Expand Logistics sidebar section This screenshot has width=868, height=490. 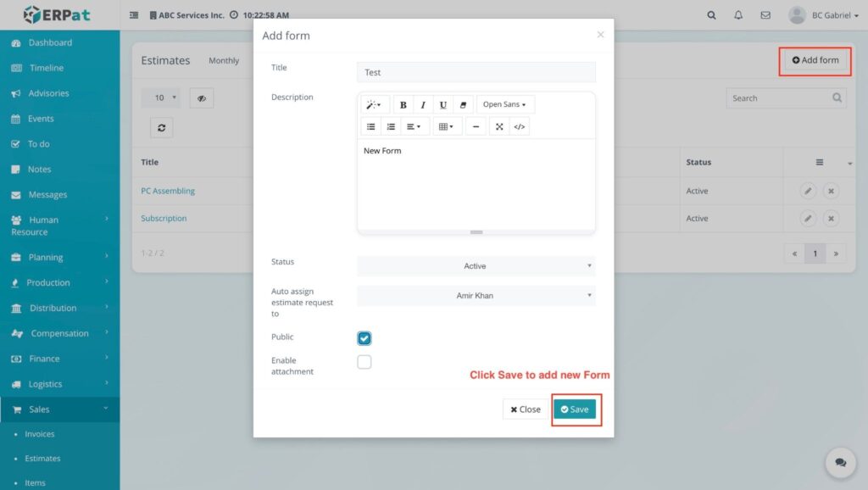tap(60, 384)
